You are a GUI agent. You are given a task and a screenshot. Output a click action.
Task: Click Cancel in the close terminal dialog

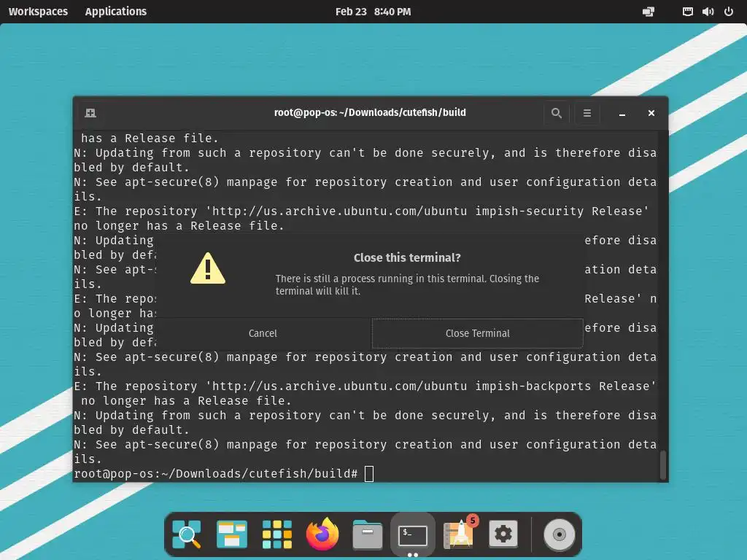pyautogui.click(x=263, y=333)
